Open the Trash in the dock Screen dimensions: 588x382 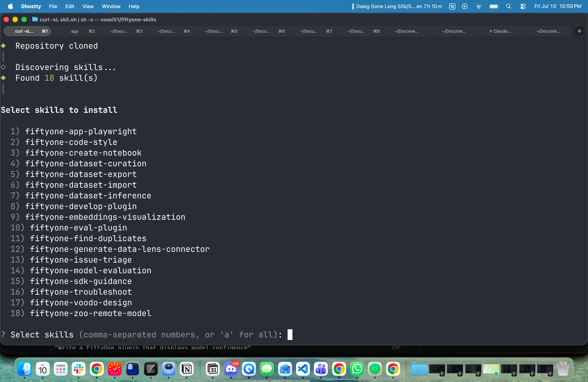pos(563,369)
